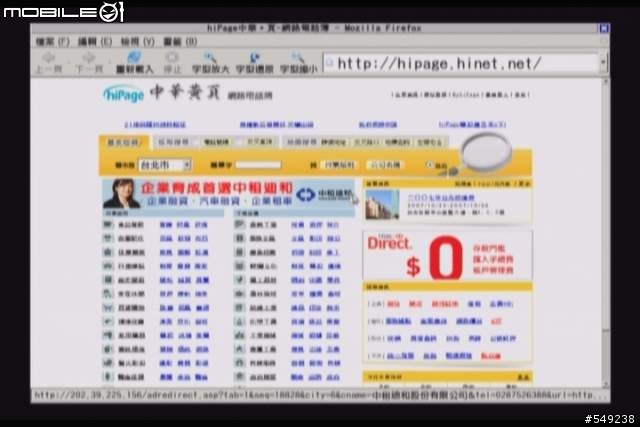
Task: Go back with the 上一頁 toolbar button
Action: [49, 63]
